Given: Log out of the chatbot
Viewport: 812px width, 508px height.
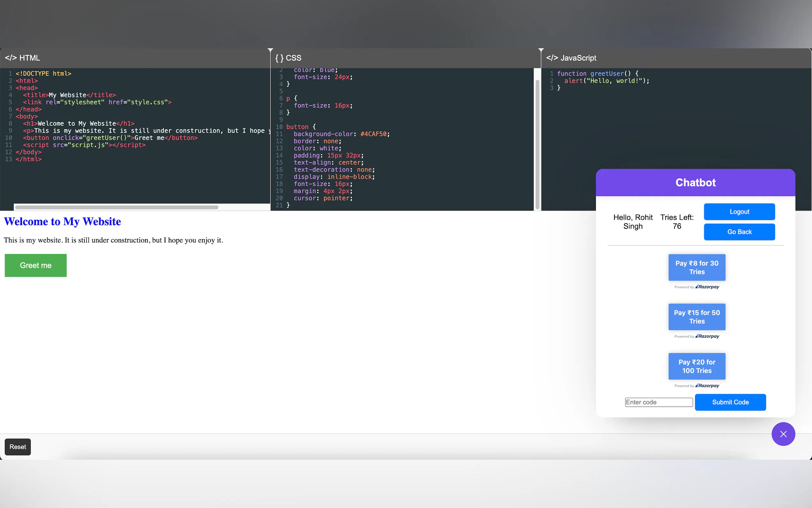Looking at the screenshot, I should coord(739,212).
